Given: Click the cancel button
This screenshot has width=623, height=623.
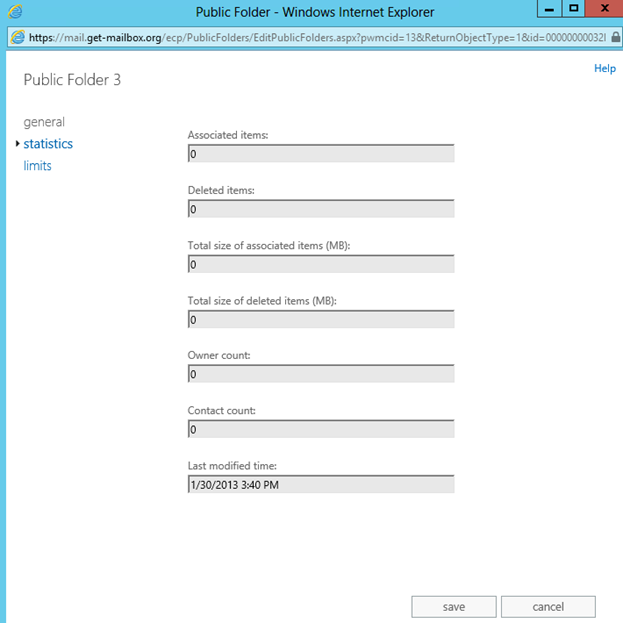Looking at the screenshot, I should (548, 607).
